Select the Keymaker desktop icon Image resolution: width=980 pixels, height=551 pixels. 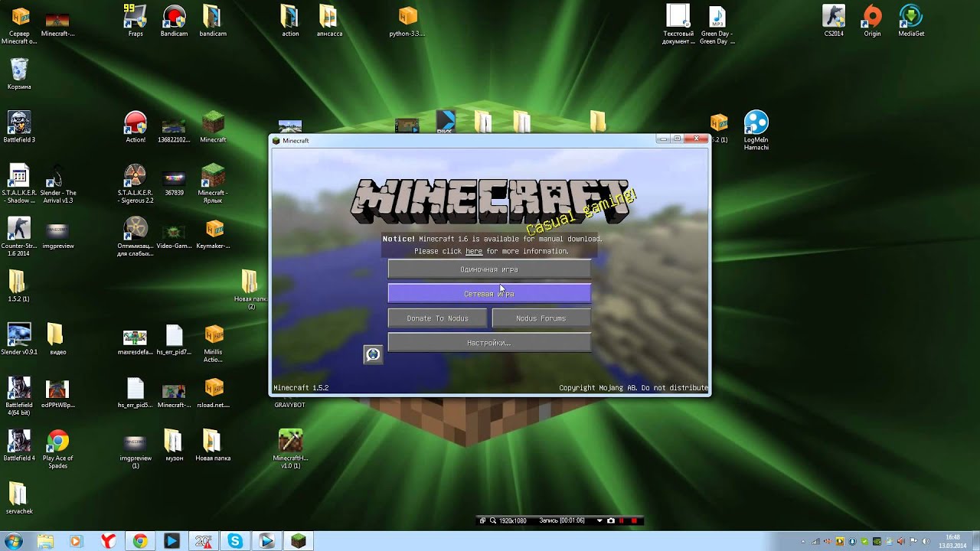[x=214, y=233]
